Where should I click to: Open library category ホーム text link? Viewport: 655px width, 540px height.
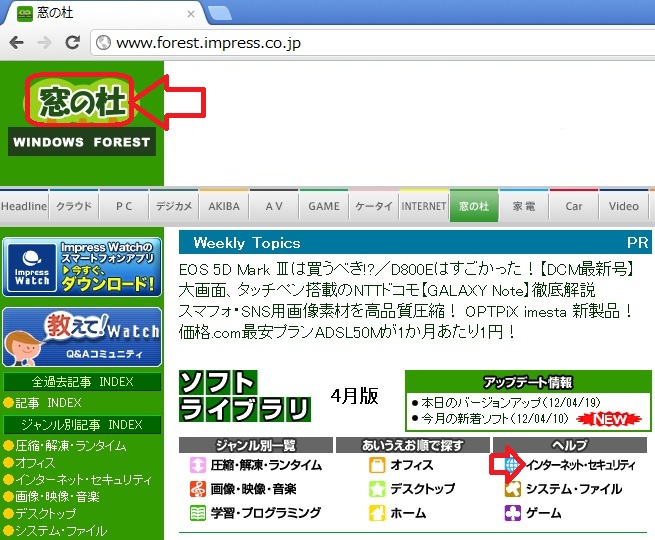(x=408, y=513)
